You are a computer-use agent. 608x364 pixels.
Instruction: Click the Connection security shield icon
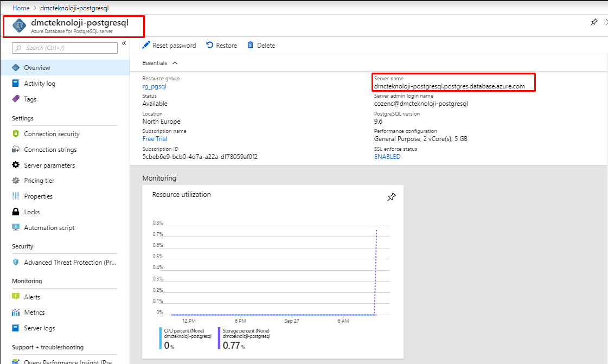point(16,134)
